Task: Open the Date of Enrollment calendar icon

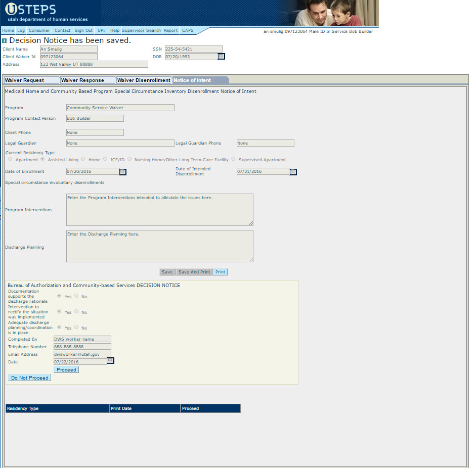Action: pyautogui.click(x=122, y=172)
